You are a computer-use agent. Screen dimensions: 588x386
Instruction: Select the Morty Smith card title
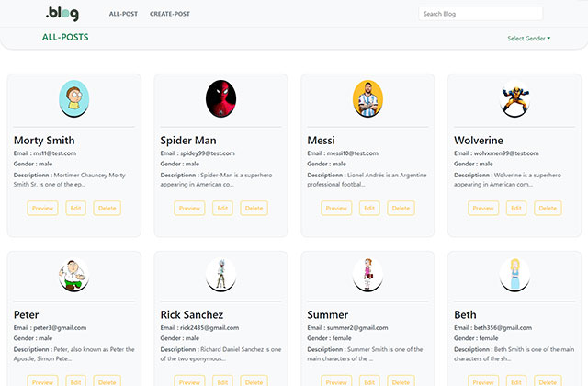[44, 141]
